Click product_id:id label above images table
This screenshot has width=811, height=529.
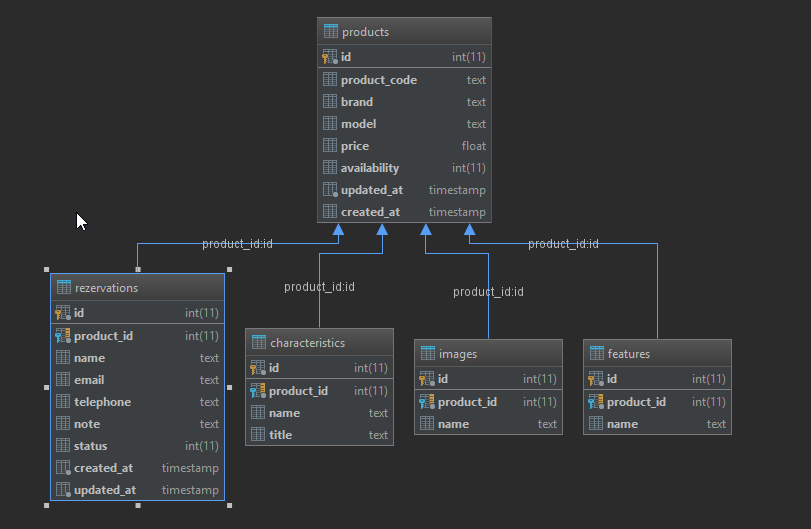click(x=488, y=292)
